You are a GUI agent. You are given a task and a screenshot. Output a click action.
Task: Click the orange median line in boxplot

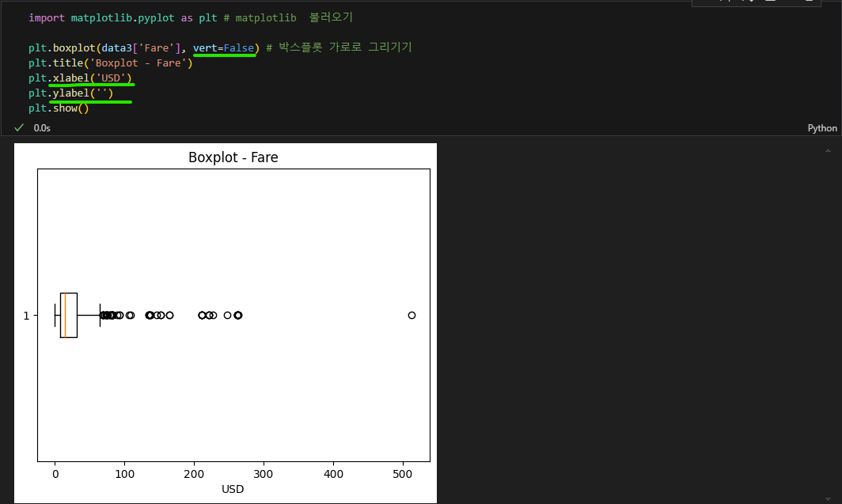pyautogui.click(x=65, y=315)
